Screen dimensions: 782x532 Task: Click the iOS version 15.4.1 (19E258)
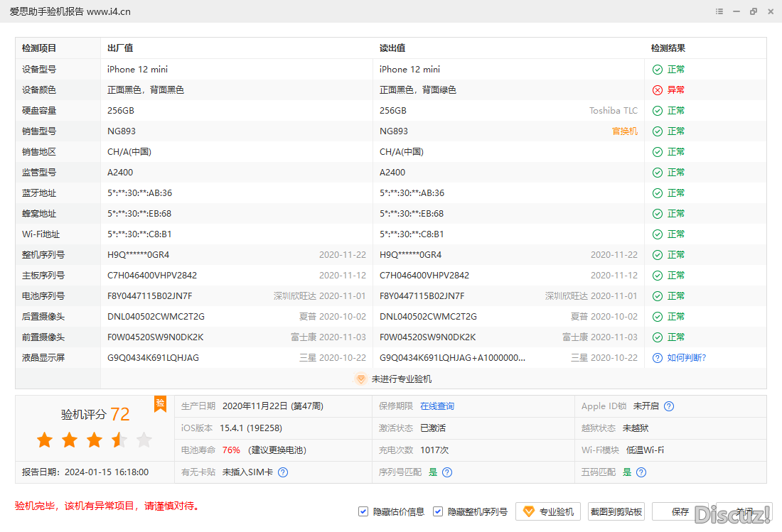[x=251, y=428]
